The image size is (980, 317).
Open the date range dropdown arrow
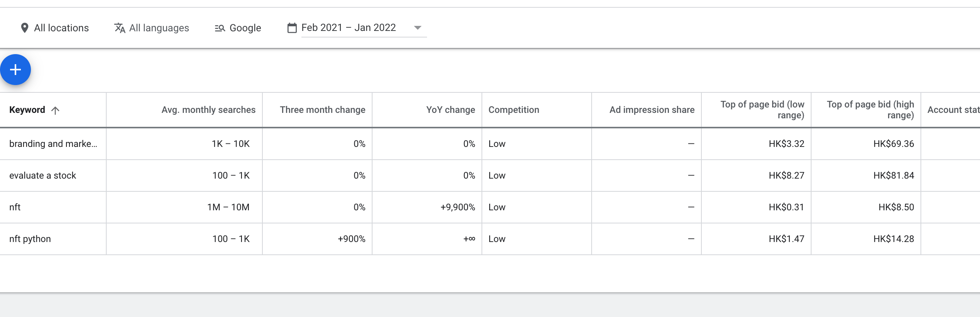click(x=417, y=28)
